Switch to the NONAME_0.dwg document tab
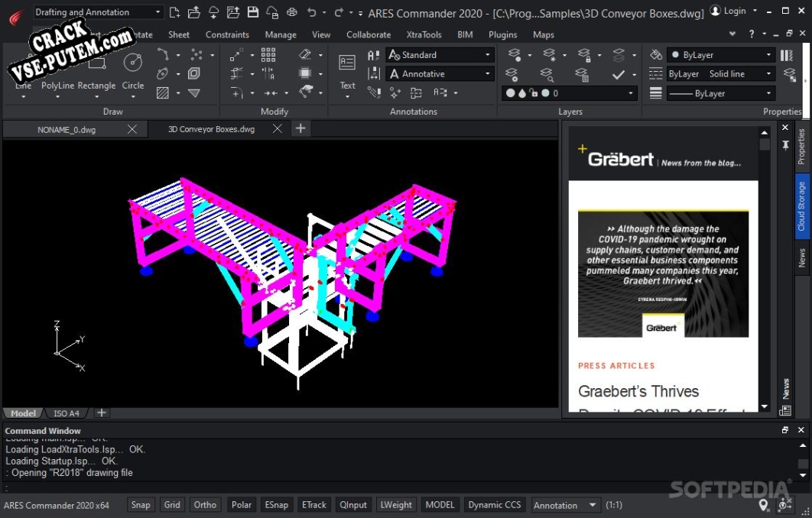812x518 pixels. pyautogui.click(x=67, y=129)
